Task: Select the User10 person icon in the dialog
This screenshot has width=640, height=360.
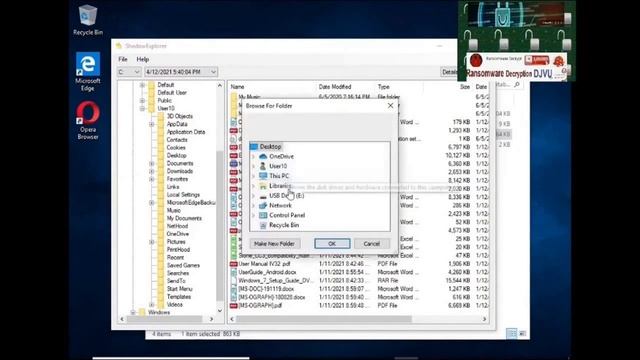Action: pos(263,166)
